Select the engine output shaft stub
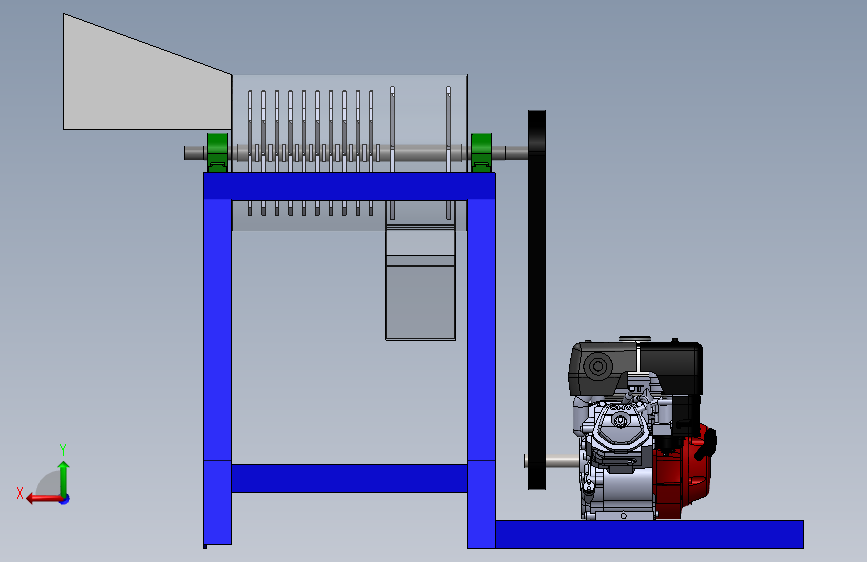 click(552, 461)
